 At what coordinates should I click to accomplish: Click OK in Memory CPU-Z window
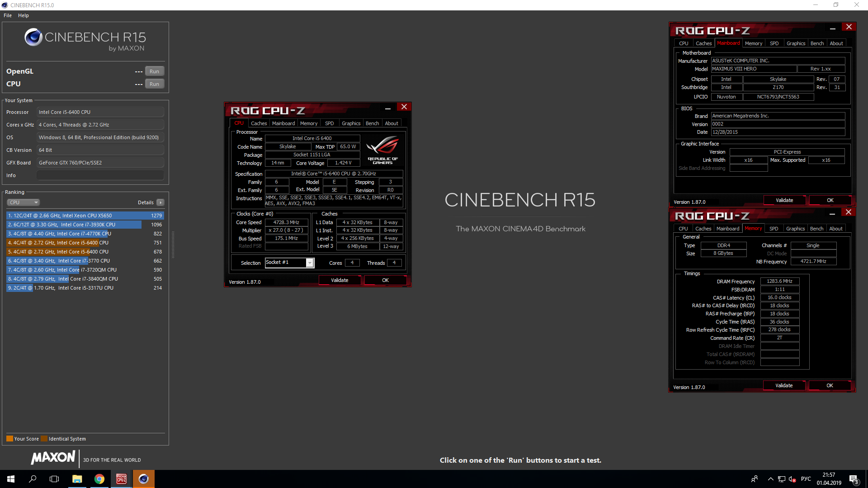830,385
